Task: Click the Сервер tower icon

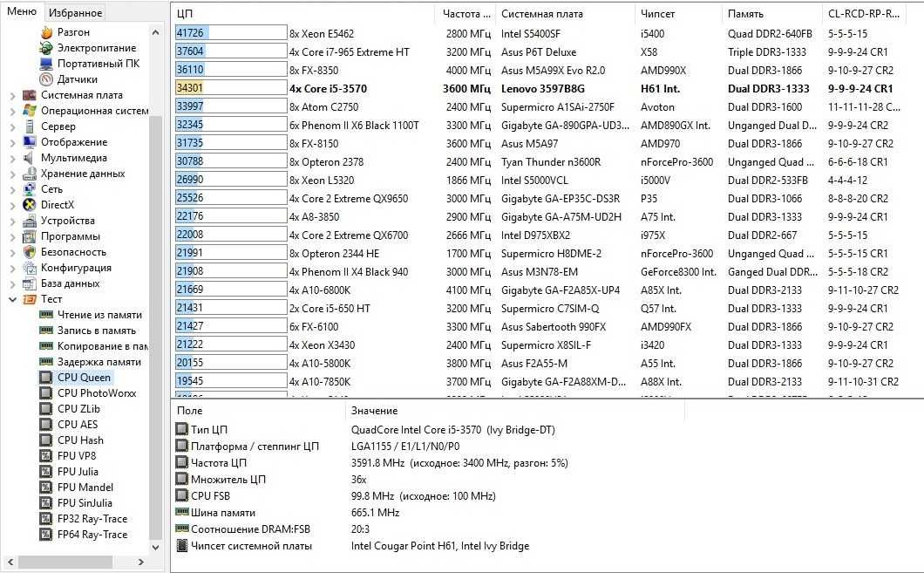Action: click(x=30, y=126)
